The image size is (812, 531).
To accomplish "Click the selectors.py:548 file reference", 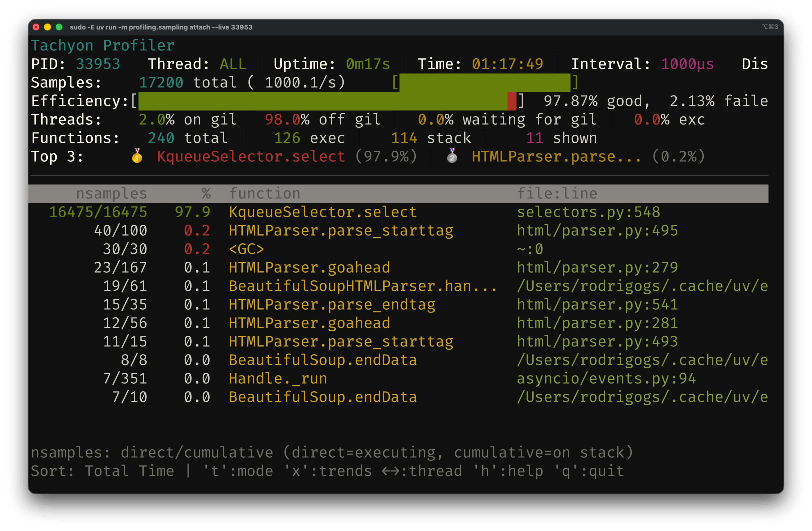I will (x=588, y=212).
